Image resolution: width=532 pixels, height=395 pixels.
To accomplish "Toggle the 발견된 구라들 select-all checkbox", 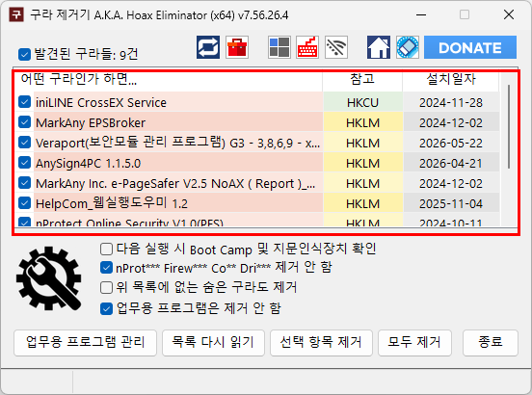I will 24,54.
